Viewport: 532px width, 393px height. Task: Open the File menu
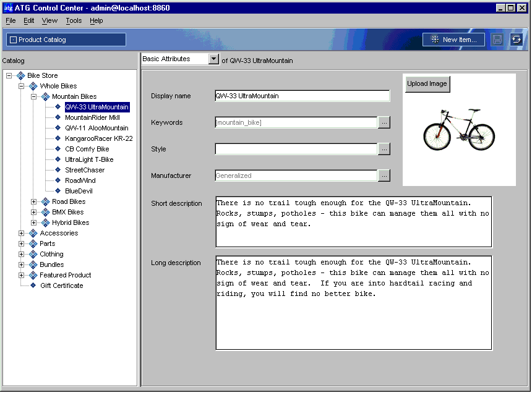(11, 20)
